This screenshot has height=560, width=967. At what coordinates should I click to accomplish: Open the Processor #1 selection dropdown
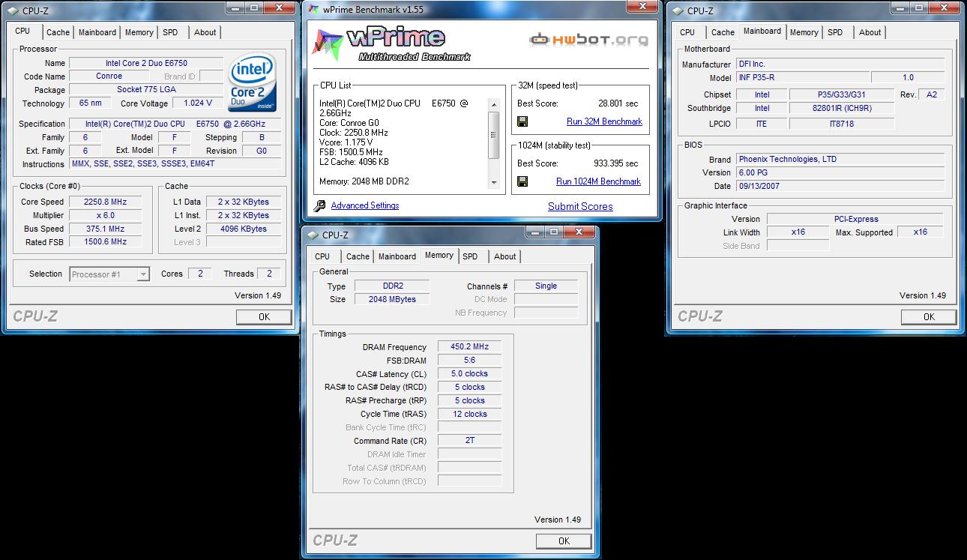[x=109, y=274]
